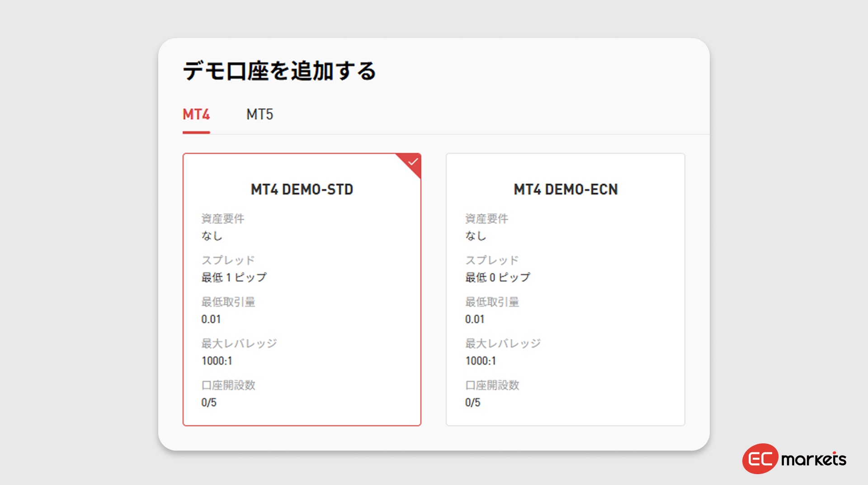The image size is (868, 485).
Task: Click the MT4 DEMO-STD title text
Action: point(302,189)
